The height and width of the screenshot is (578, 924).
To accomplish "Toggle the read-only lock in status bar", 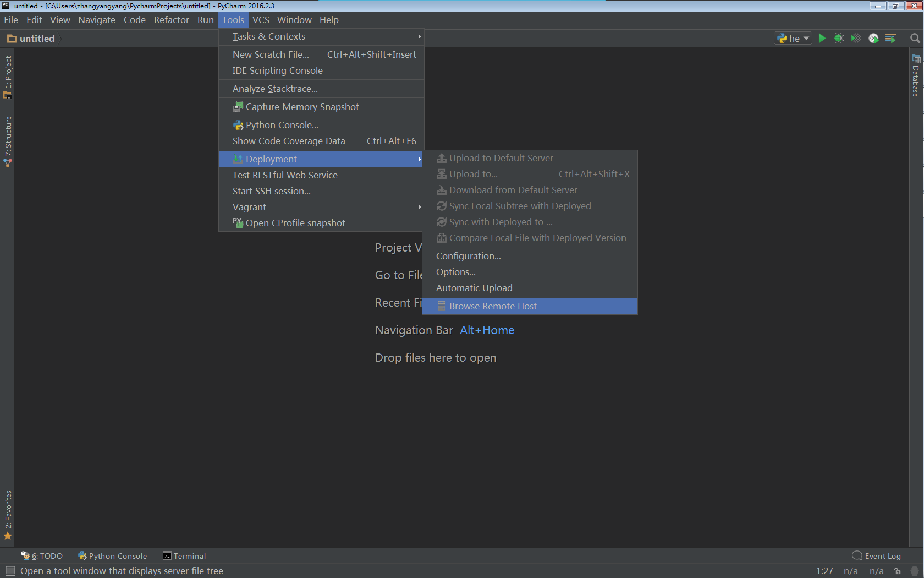I will coord(898,571).
